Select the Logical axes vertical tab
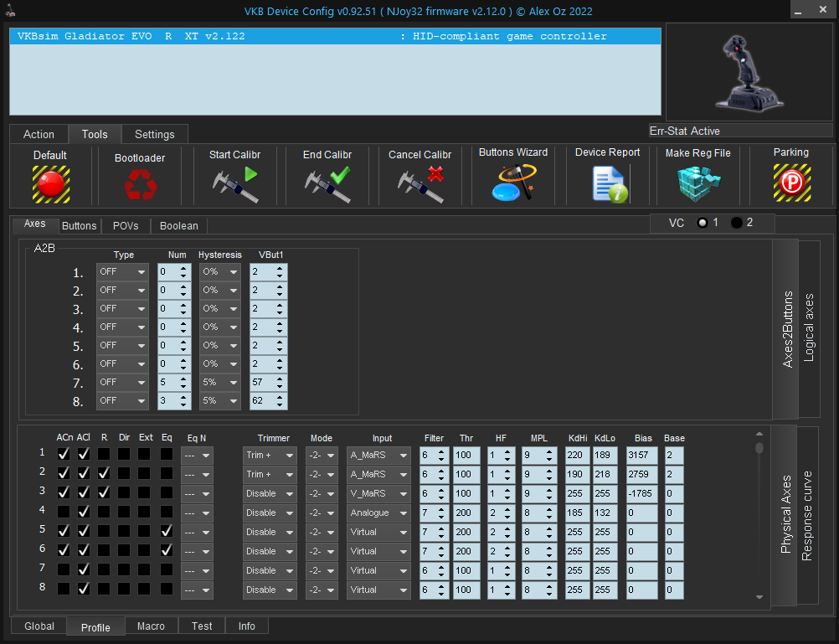839x644 pixels. pyautogui.click(x=809, y=328)
